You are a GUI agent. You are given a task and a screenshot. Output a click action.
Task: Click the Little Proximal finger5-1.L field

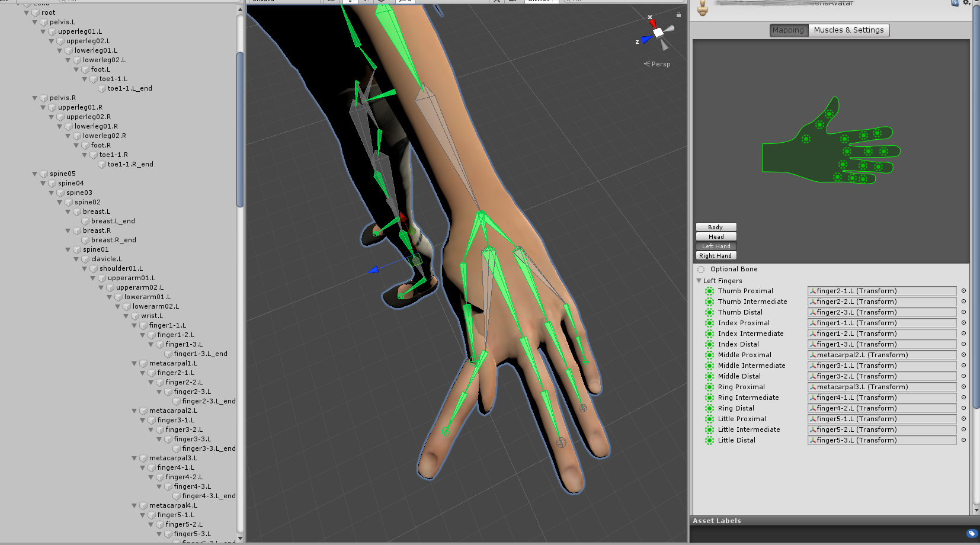click(882, 419)
